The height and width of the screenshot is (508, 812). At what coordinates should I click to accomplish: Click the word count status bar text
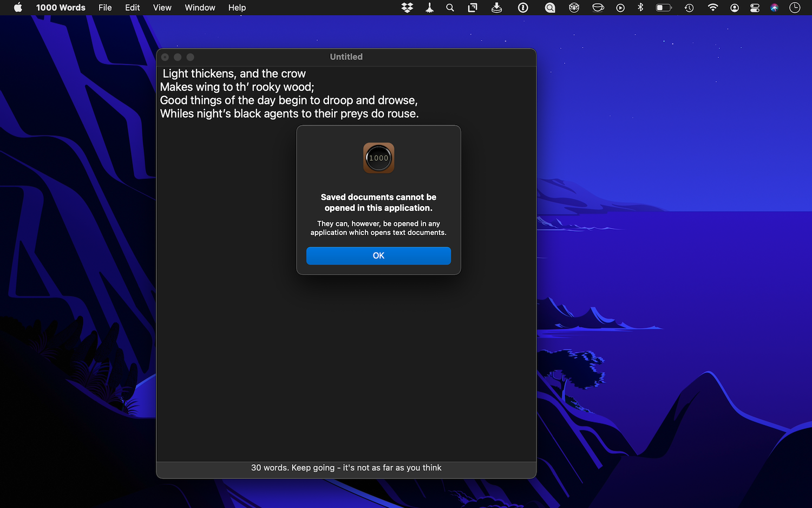[x=346, y=468]
